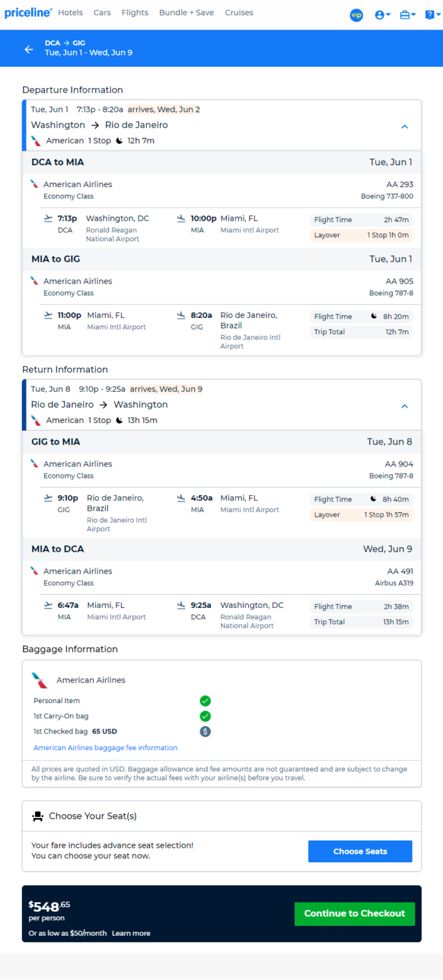Collapse the departure flight details chevron

coord(405,127)
